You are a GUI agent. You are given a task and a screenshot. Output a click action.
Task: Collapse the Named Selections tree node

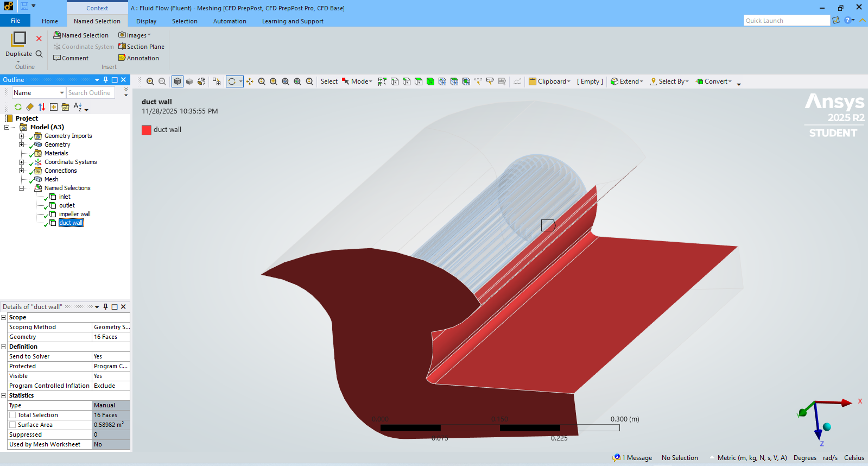click(x=21, y=188)
